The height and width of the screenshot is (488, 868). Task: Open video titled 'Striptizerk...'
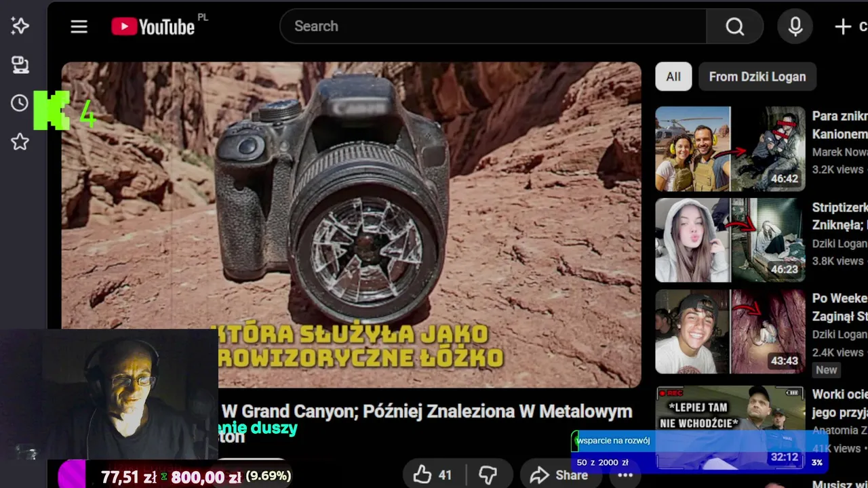tap(840, 216)
